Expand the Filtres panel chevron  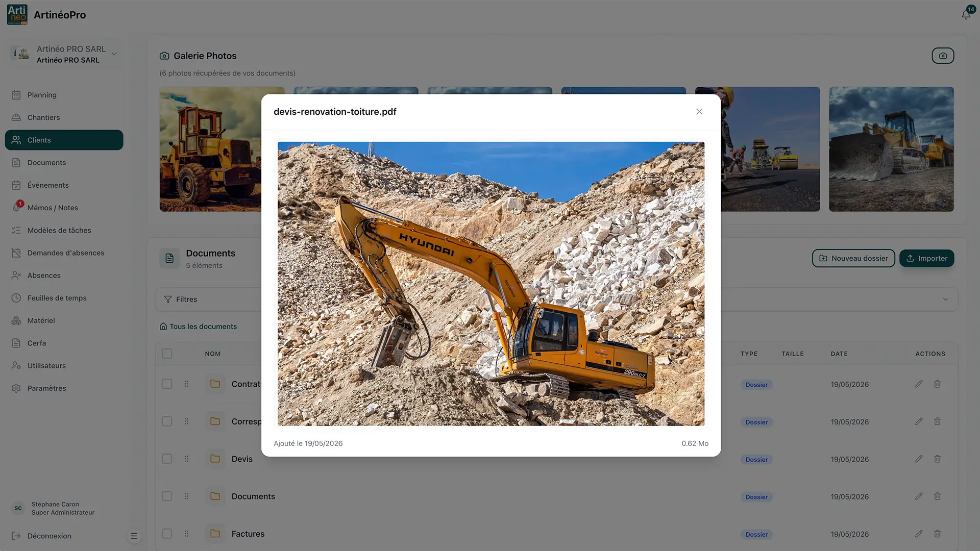coord(945,299)
